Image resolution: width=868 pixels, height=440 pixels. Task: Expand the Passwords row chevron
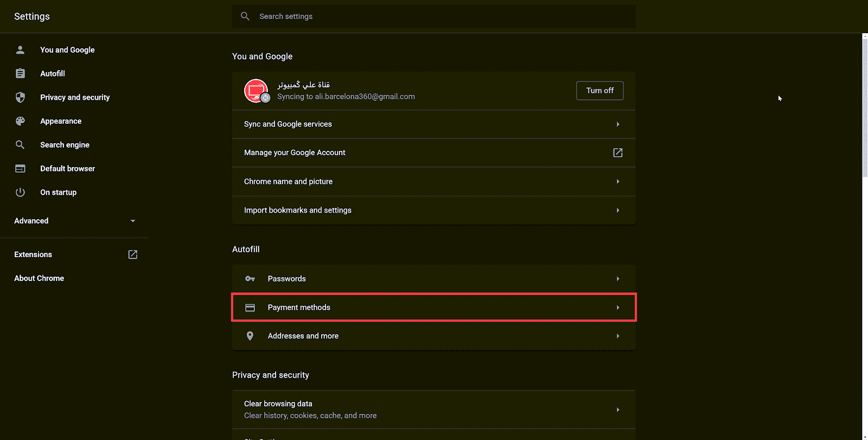[x=618, y=279]
